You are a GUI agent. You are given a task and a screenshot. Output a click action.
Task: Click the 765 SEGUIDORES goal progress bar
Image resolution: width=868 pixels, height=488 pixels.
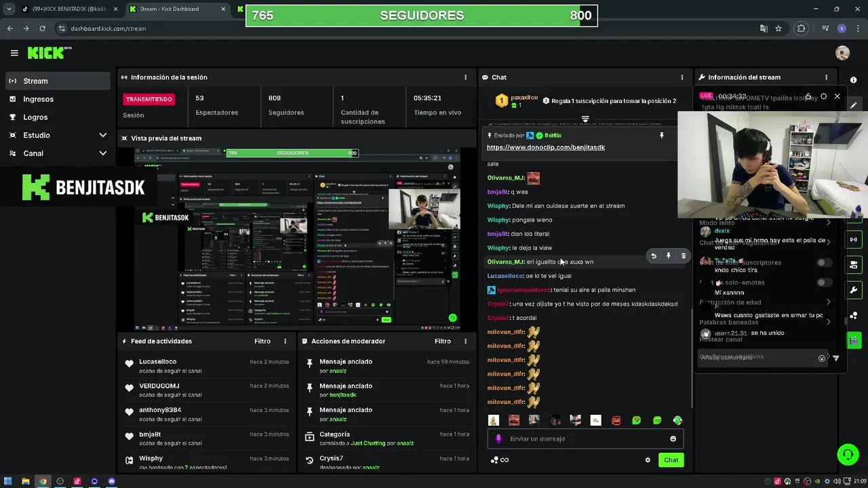(x=421, y=16)
